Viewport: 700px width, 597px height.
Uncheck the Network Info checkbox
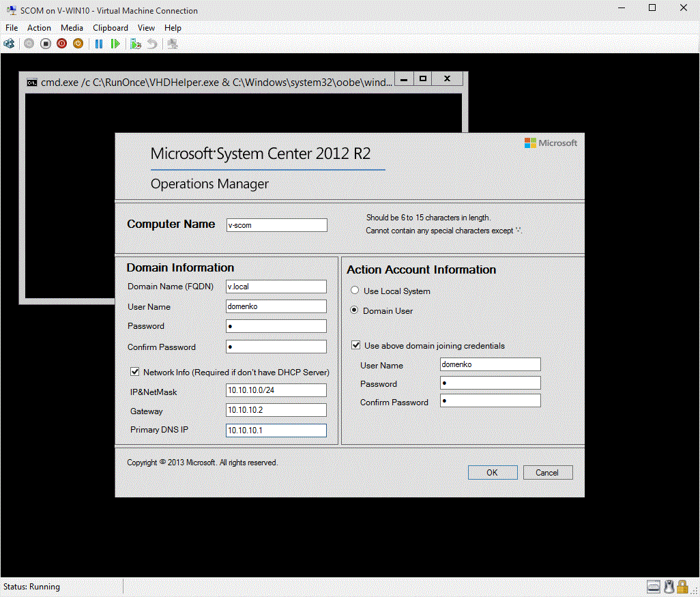coord(135,372)
